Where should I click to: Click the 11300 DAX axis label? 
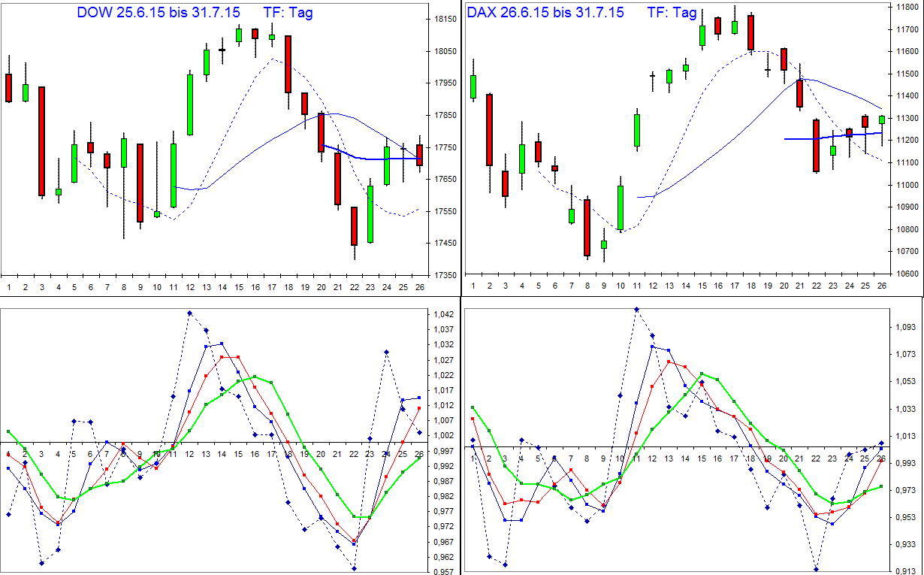[x=908, y=118]
